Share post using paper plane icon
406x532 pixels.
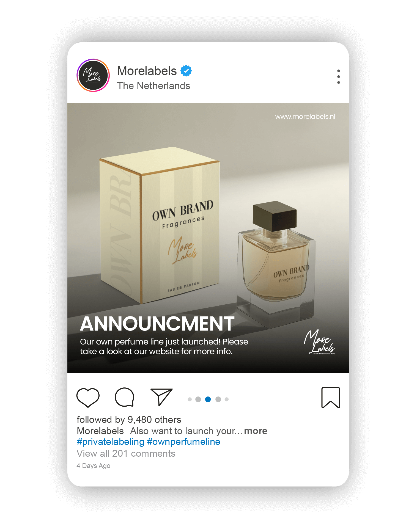pos(161,397)
